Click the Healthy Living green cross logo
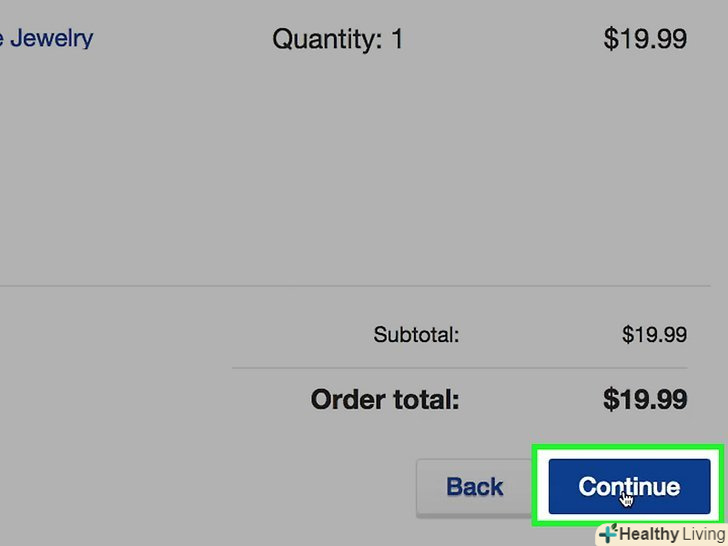Image resolution: width=728 pixels, height=546 pixels. point(606,534)
